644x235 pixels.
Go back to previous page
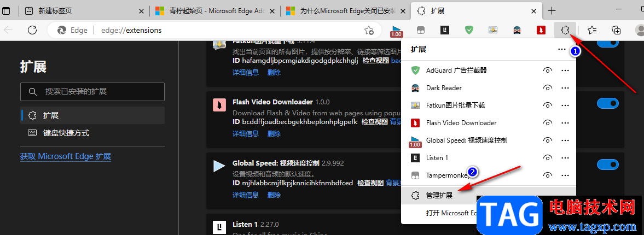coord(8,30)
